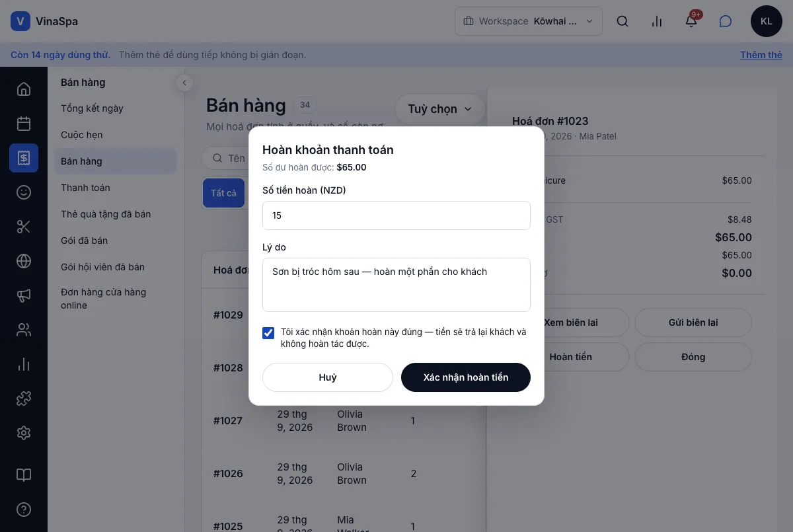
Task: Open Thẻ quà tặng đã bán
Action: pyautogui.click(x=116, y=214)
